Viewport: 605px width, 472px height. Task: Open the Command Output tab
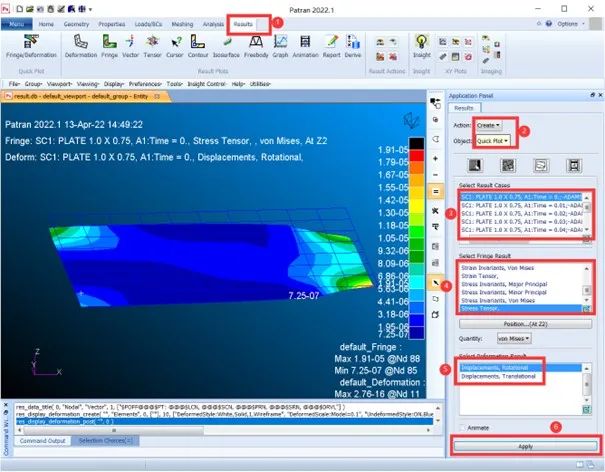pyautogui.click(x=42, y=441)
